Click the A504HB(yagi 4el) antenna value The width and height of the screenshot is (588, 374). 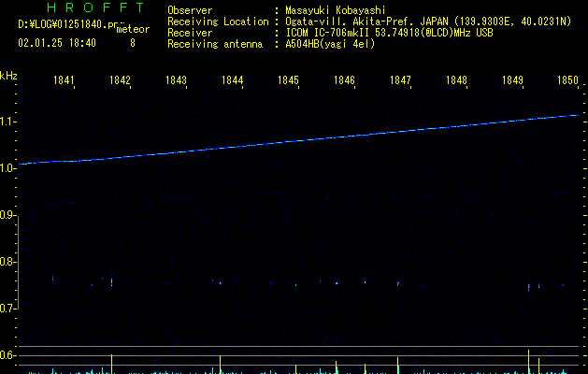tap(330, 44)
